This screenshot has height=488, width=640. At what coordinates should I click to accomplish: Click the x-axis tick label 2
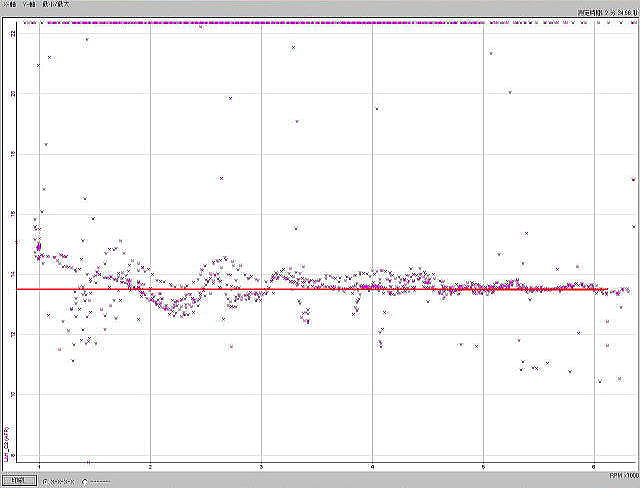[150, 467]
